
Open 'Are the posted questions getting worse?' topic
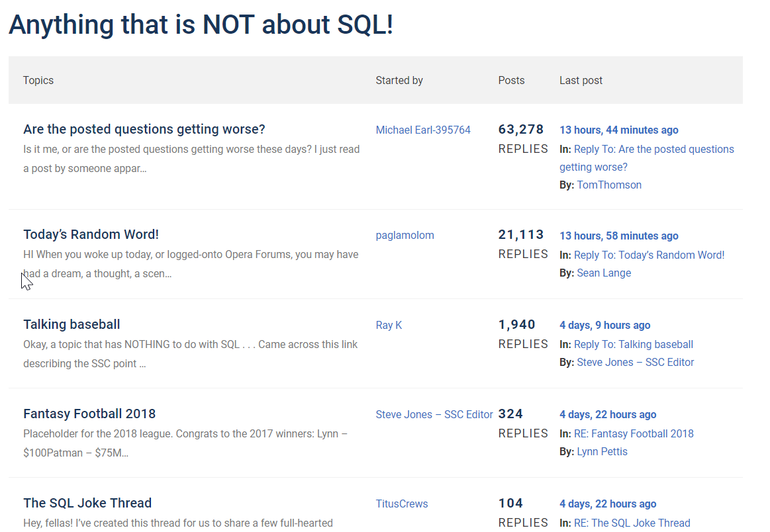tap(144, 129)
